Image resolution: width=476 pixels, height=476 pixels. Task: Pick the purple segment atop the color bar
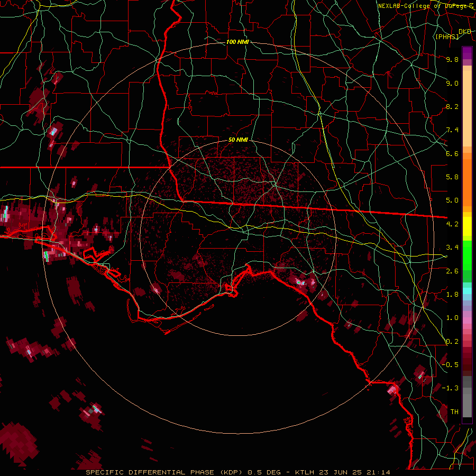[467, 53]
